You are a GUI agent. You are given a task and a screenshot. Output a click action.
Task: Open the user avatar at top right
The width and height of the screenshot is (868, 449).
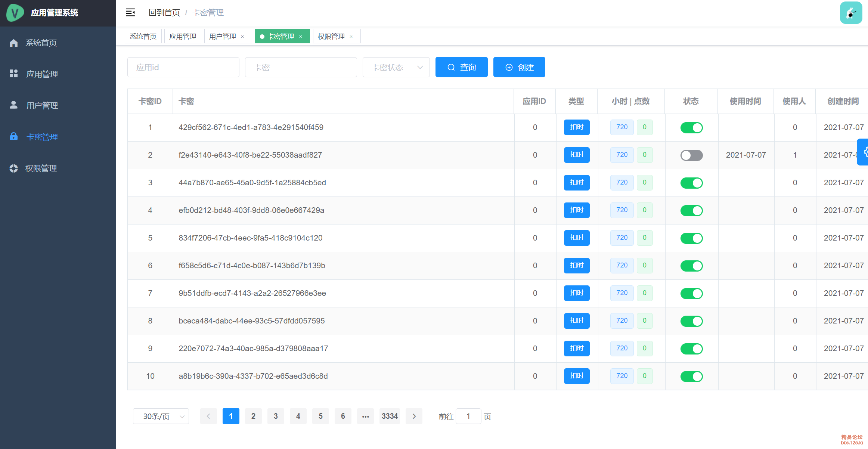tap(851, 13)
